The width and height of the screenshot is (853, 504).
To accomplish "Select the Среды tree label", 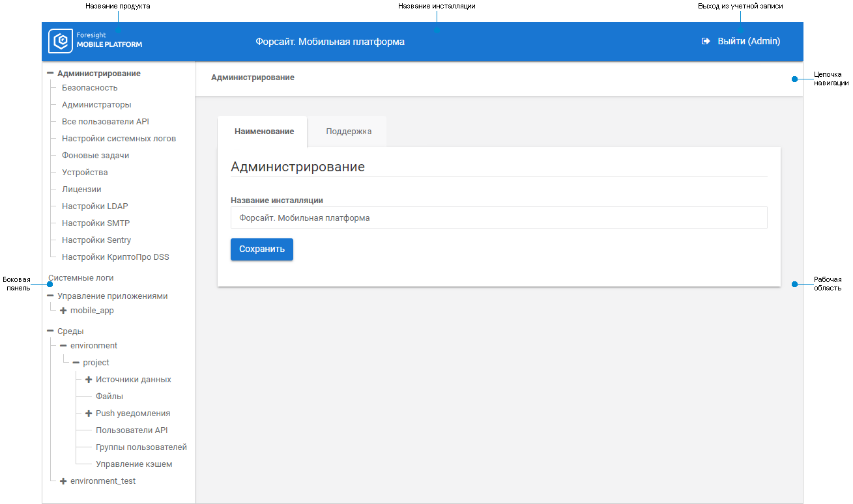I will (70, 331).
